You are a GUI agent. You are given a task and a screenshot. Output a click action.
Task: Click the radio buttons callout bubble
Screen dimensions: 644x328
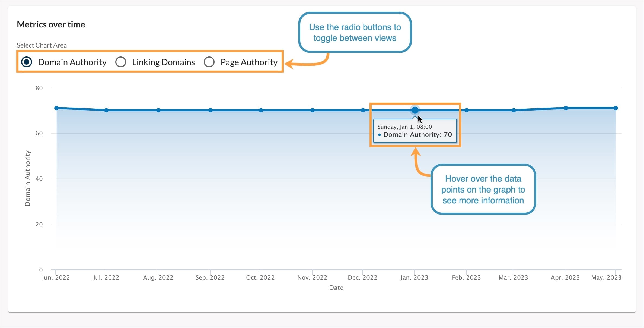pos(355,32)
